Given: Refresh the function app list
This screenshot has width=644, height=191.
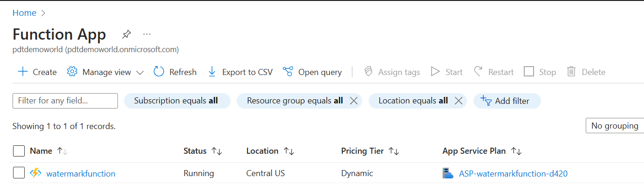Looking at the screenshot, I should click(x=175, y=72).
